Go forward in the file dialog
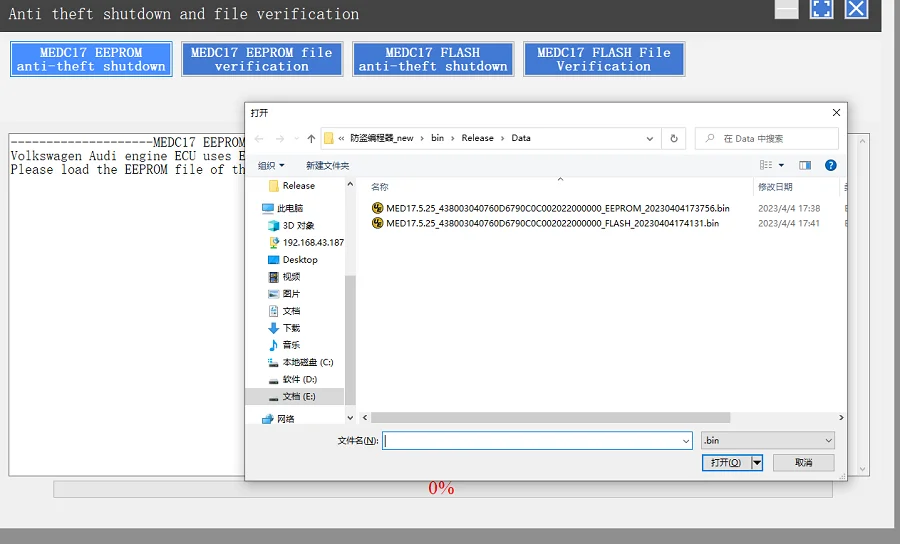900x544 pixels. click(x=280, y=138)
